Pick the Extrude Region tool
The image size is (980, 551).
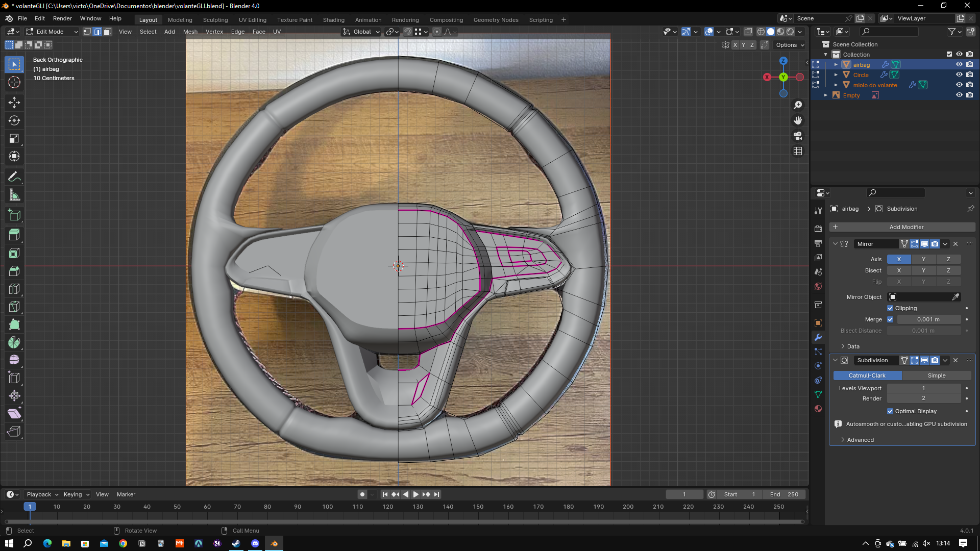coord(14,235)
